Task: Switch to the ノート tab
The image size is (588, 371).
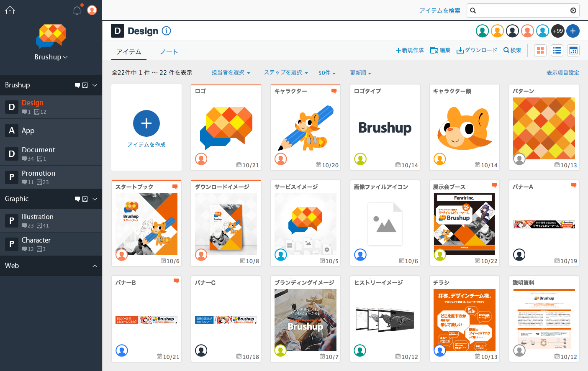Action: (169, 52)
